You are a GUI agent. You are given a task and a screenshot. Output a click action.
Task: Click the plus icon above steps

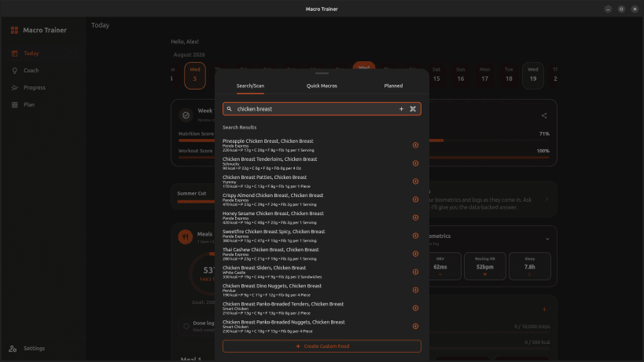point(544,309)
